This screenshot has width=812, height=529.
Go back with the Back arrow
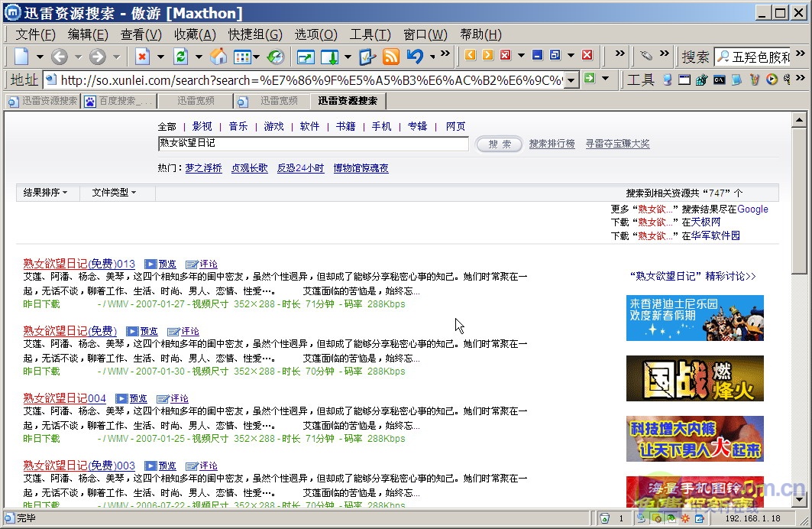60,56
